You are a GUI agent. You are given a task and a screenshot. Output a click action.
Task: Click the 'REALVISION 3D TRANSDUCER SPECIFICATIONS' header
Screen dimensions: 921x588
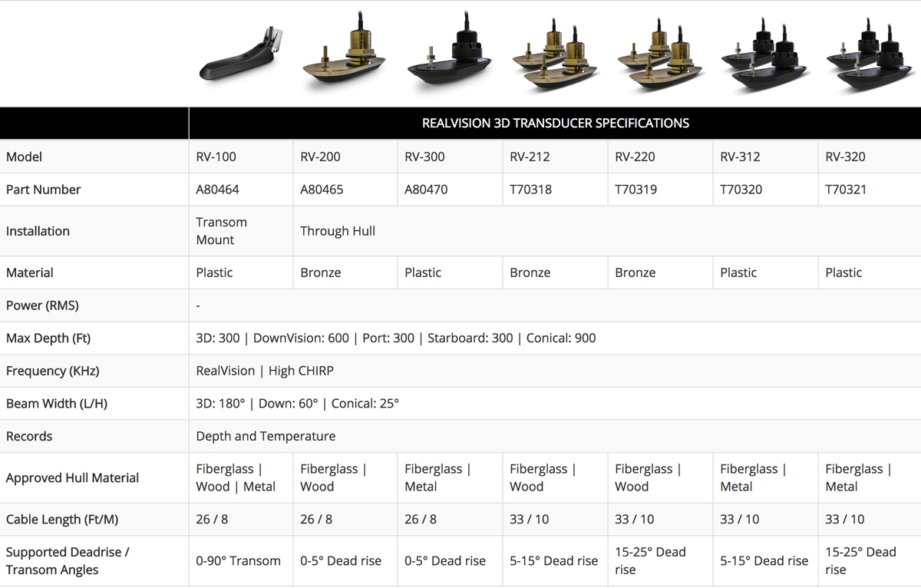556,123
